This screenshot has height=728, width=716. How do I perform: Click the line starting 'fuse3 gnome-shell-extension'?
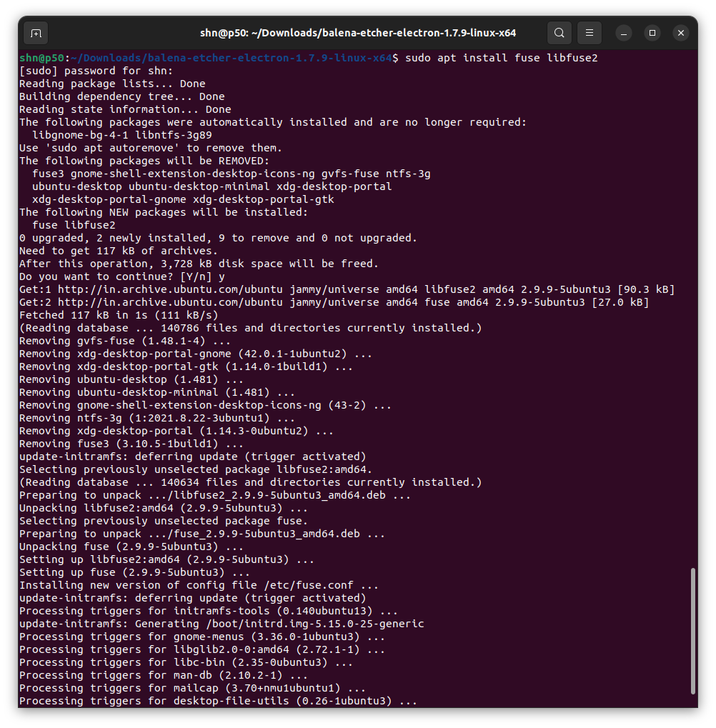232,174
